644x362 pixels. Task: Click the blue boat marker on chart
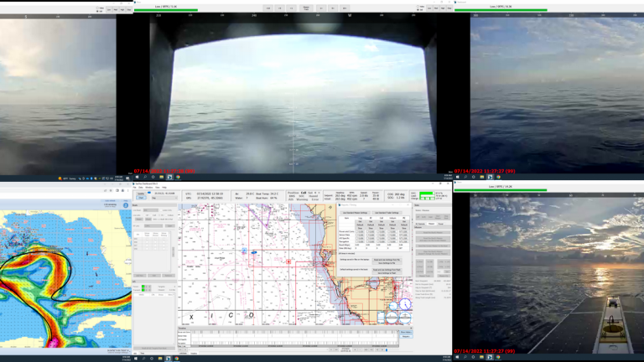(x=253, y=251)
